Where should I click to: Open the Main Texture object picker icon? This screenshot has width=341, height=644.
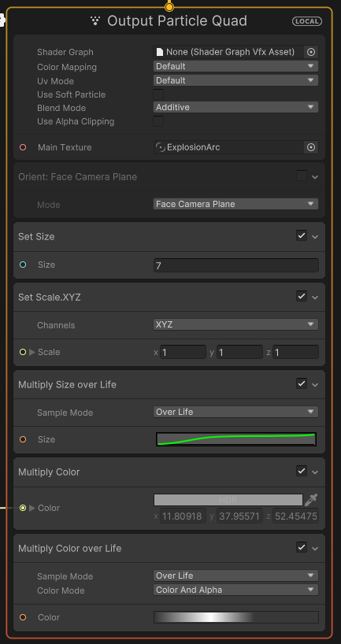pos(311,147)
